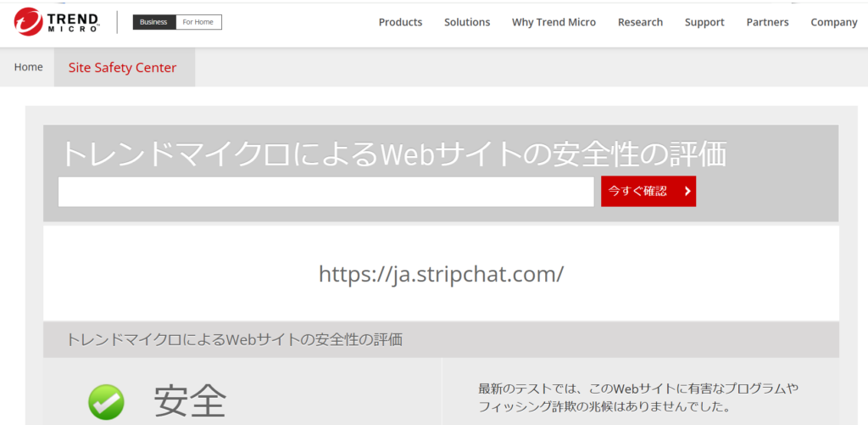Click the gray-bar safety evaluation subheading
Image resolution: width=868 pixels, height=425 pixels.
pos(234,339)
